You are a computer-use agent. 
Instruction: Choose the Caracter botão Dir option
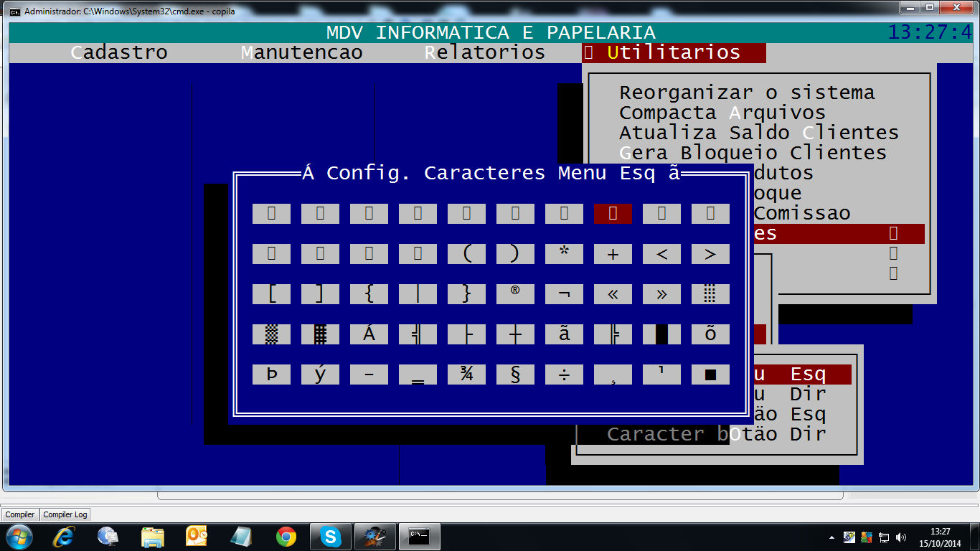pos(717,434)
